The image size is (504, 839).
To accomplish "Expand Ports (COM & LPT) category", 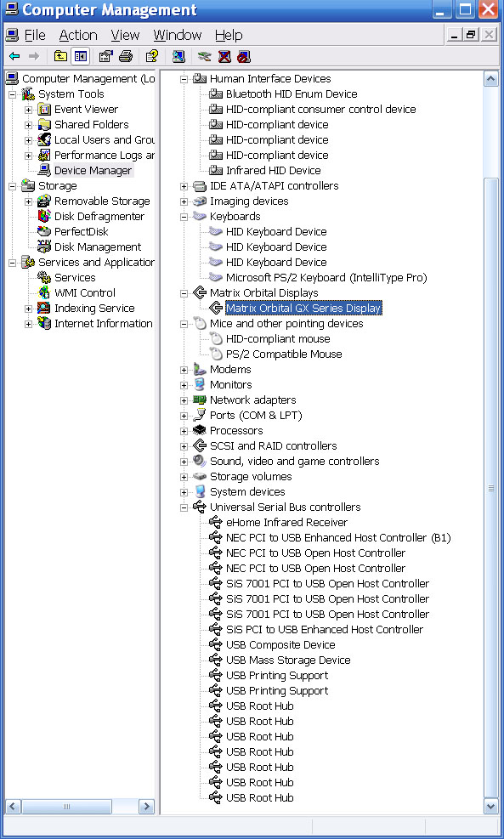I will click(184, 416).
